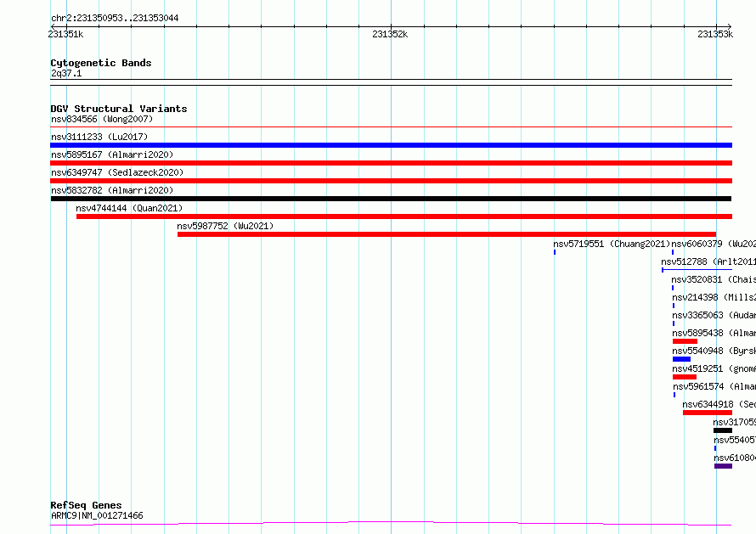Select the small blue nsv5719551 marker
This screenshot has width=756, height=534.
click(555, 252)
